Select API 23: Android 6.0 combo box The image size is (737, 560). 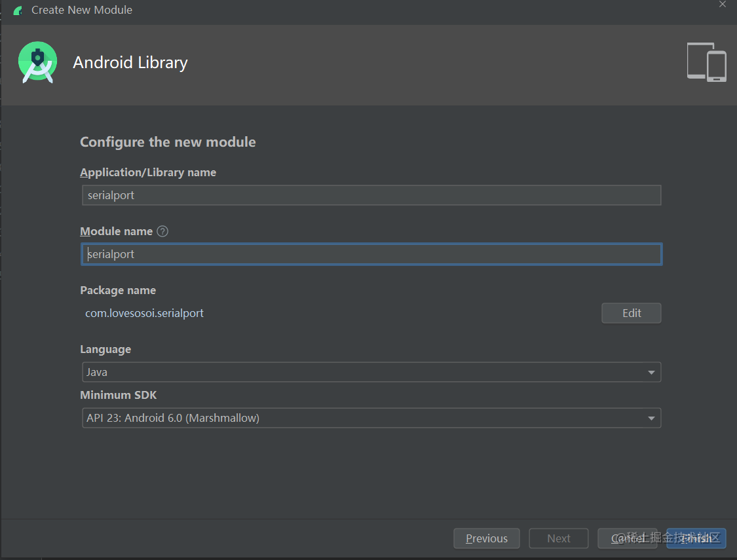tap(371, 417)
